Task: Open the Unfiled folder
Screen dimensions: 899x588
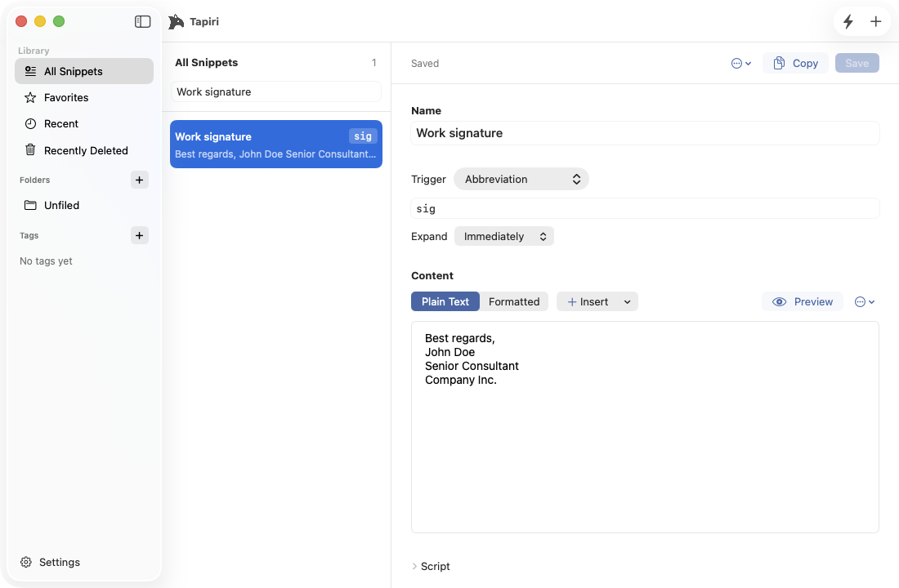Action: click(x=84, y=205)
